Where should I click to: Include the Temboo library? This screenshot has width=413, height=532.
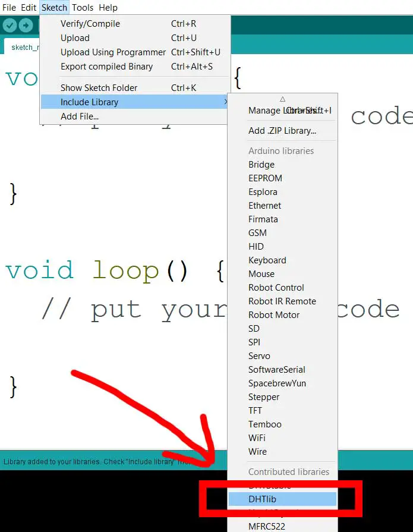point(282,424)
